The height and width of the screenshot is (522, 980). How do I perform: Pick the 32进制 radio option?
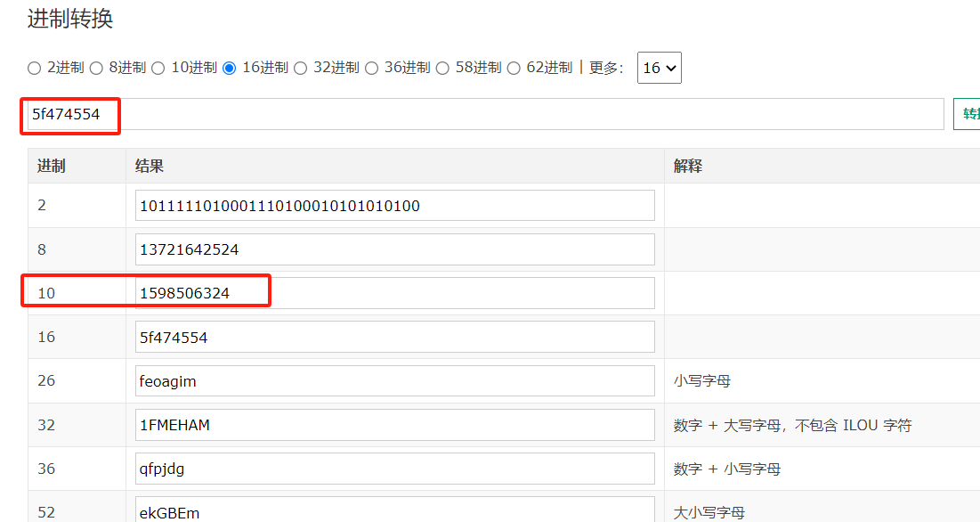tap(301, 68)
